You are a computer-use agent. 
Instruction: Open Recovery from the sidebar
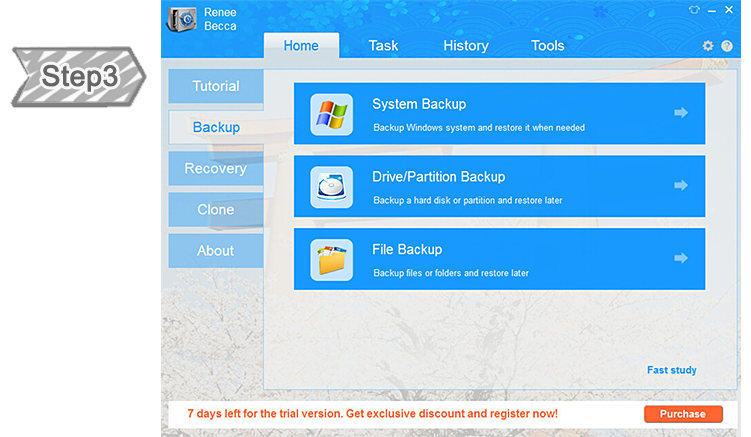(216, 168)
